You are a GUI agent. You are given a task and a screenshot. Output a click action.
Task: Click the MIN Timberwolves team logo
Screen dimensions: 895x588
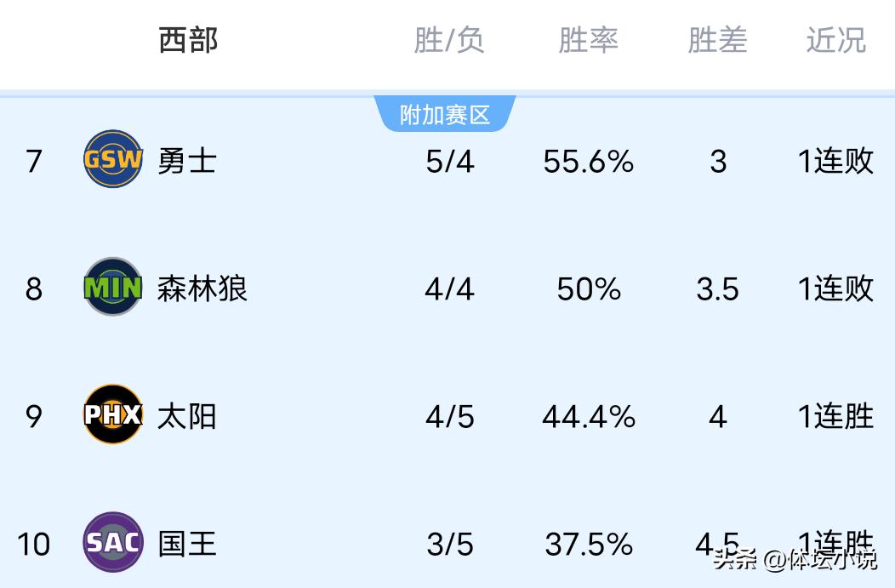[113, 288]
